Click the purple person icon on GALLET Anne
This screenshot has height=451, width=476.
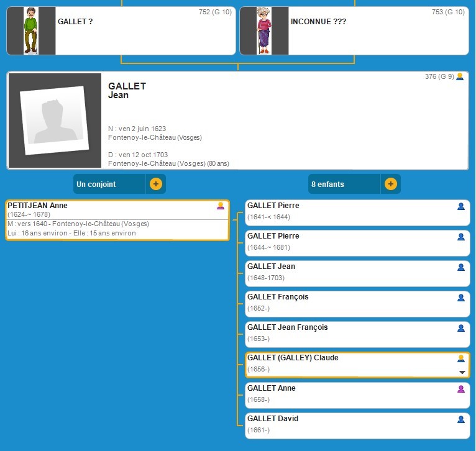(461, 389)
